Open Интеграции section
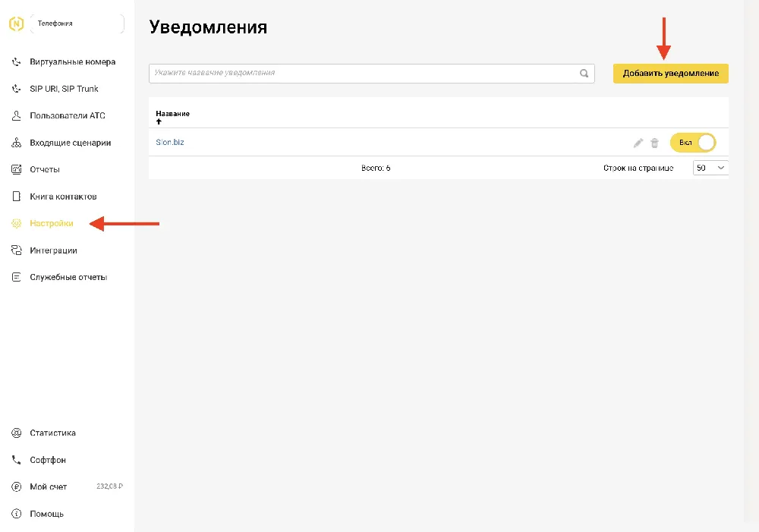Screen dimensions: 759x532 click(53, 250)
